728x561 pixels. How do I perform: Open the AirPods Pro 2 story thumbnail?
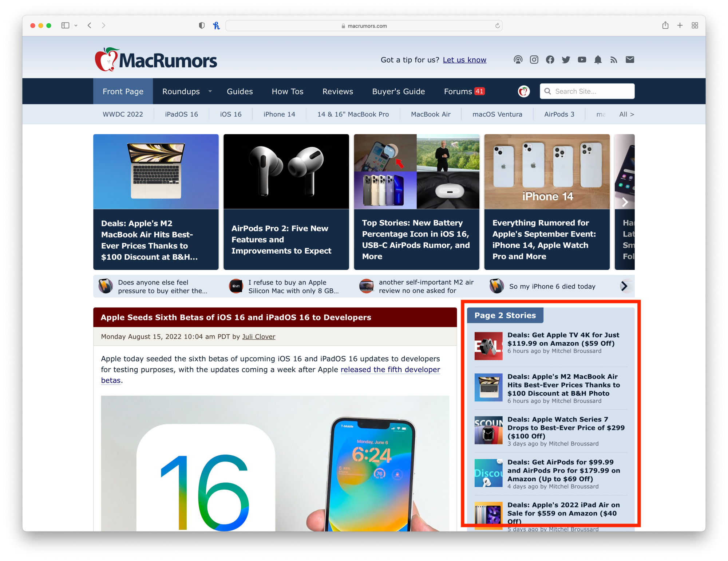(286, 172)
